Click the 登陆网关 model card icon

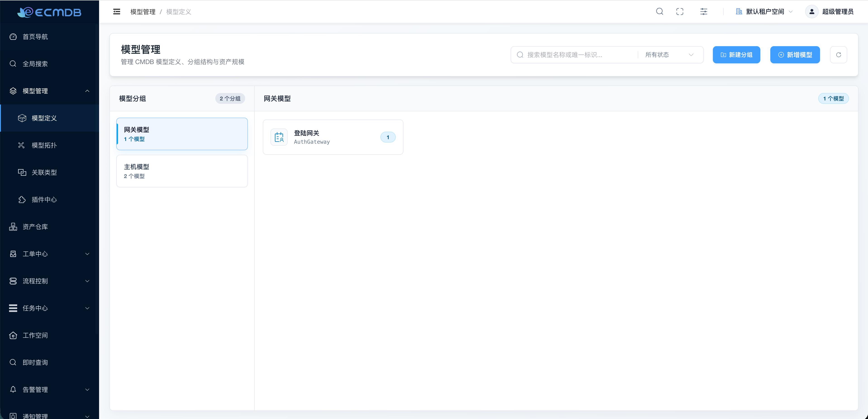[279, 137]
